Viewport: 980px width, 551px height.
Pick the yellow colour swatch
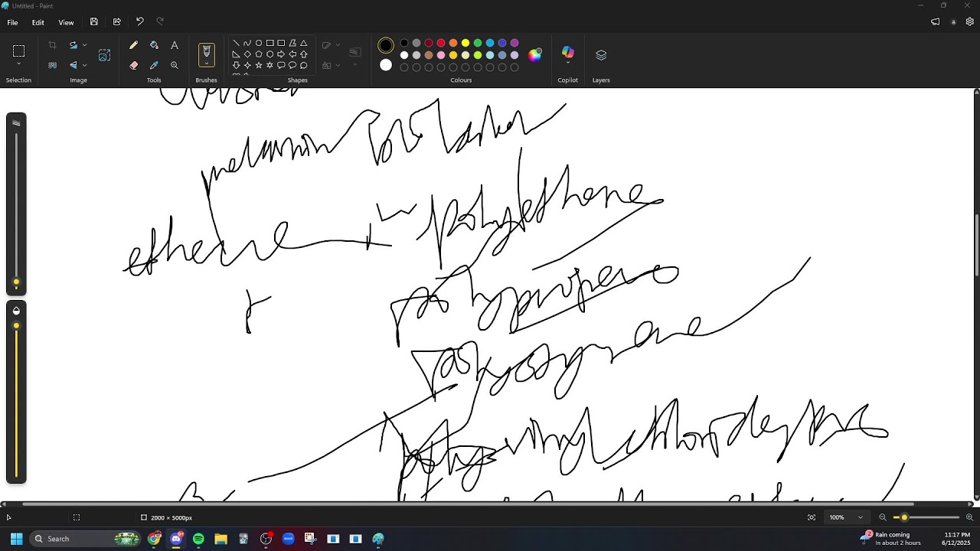(x=465, y=43)
